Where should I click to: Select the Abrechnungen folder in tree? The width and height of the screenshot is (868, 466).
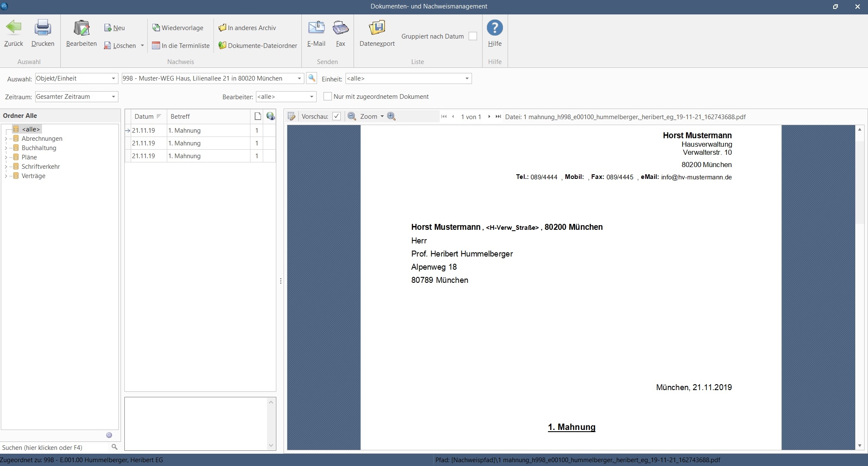pos(42,139)
